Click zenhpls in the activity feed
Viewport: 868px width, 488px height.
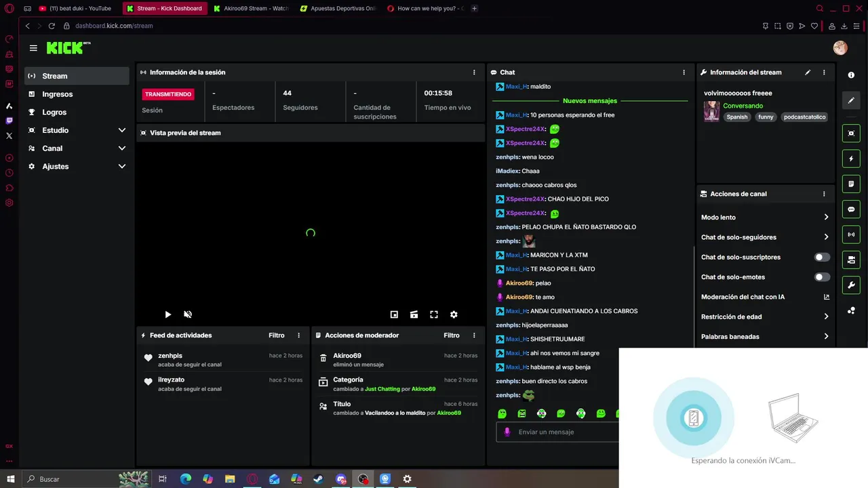tap(170, 356)
